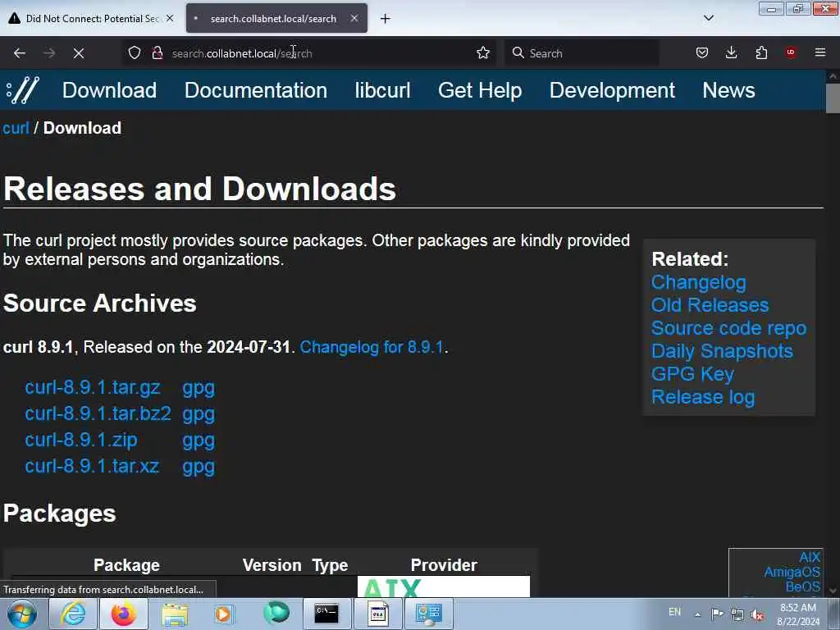The image size is (840, 630).
Task: Open the Documentation menu item
Action: (256, 90)
